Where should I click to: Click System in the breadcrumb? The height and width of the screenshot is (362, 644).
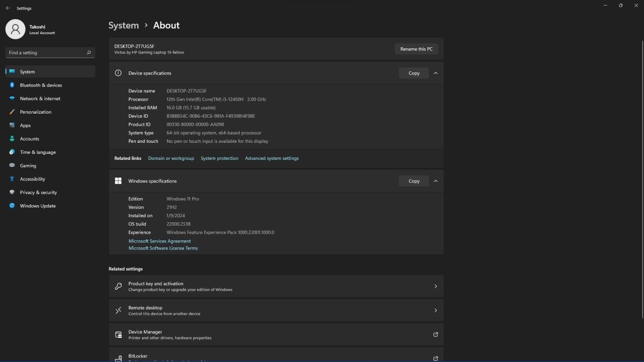[x=123, y=25]
